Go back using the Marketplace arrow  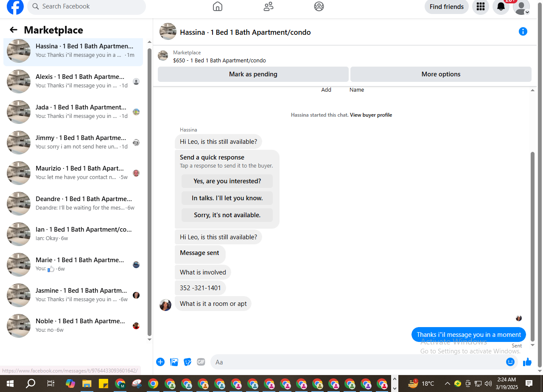(14, 30)
